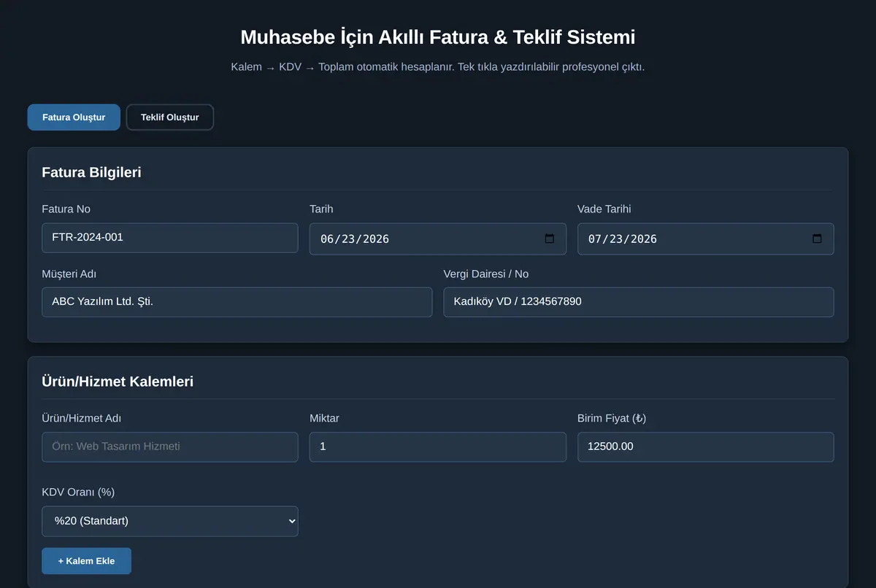Click the Vergi Dairesi / No label

point(486,274)
